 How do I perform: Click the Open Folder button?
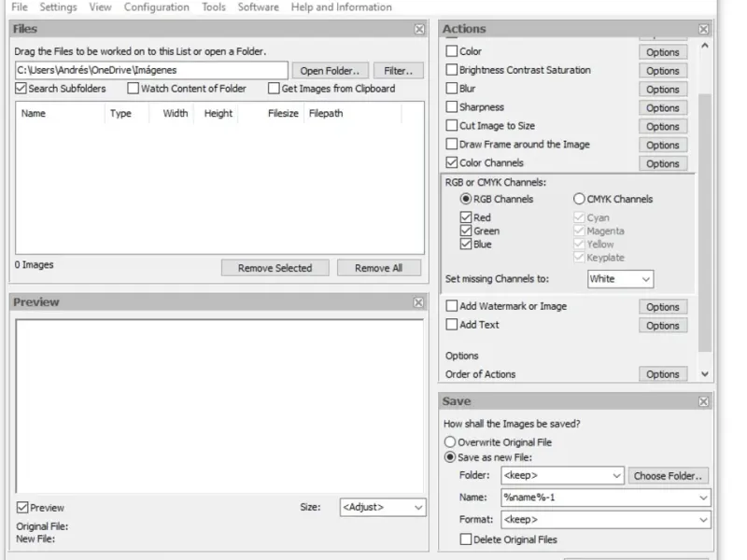click(330, 71)
